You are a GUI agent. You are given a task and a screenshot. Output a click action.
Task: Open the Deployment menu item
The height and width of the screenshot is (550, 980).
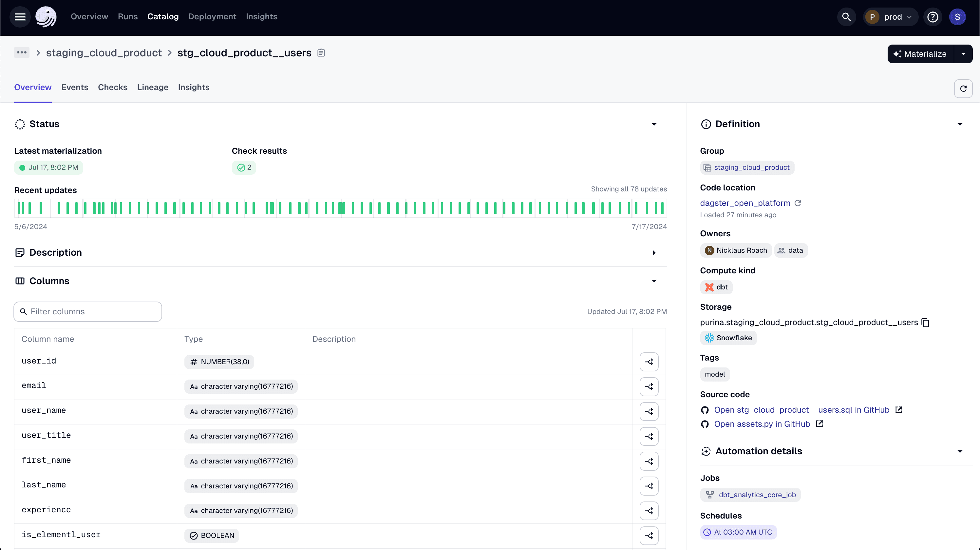(212, 16)
